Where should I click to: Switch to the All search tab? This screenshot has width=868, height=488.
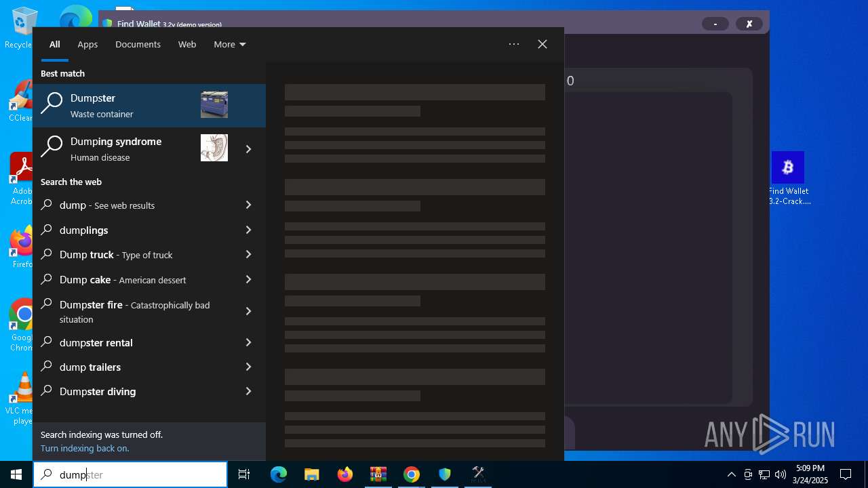(x=55, y=44)
